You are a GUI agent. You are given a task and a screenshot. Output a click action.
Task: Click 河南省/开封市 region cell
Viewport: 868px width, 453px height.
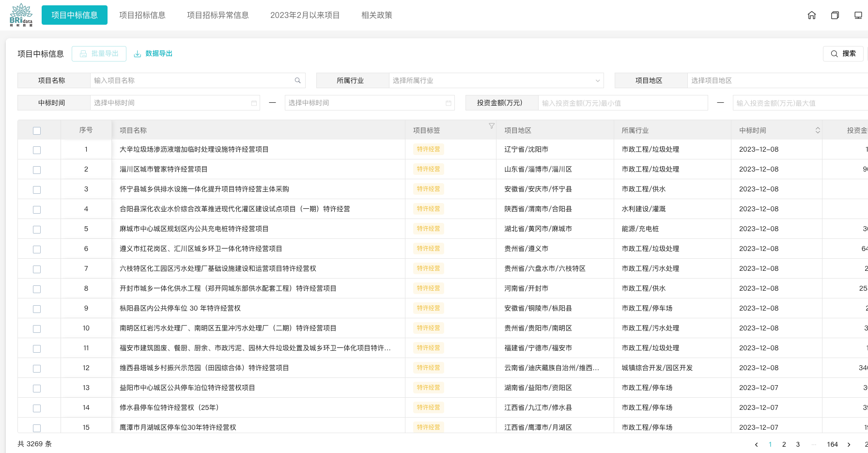tap(527, 288)
